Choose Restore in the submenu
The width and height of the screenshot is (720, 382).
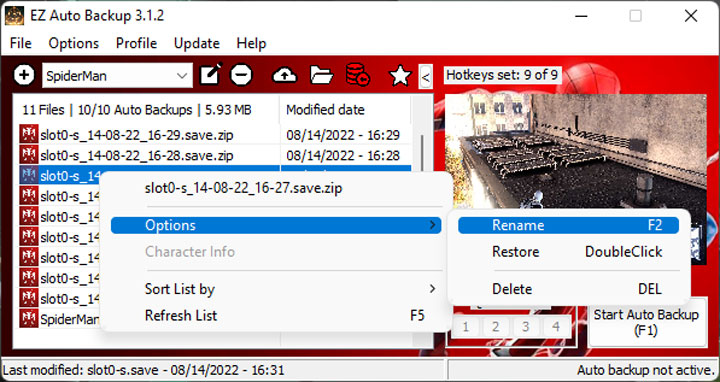(568, 252)
